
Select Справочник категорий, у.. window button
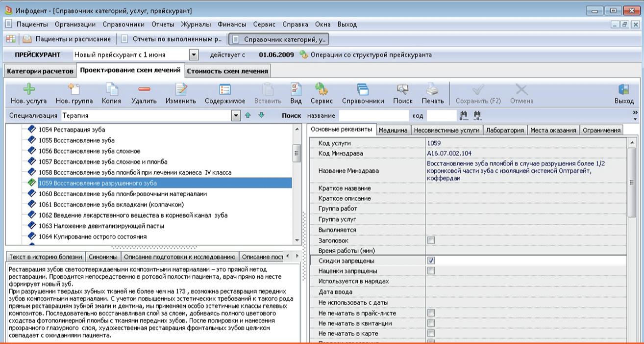(x=278, y=39)
